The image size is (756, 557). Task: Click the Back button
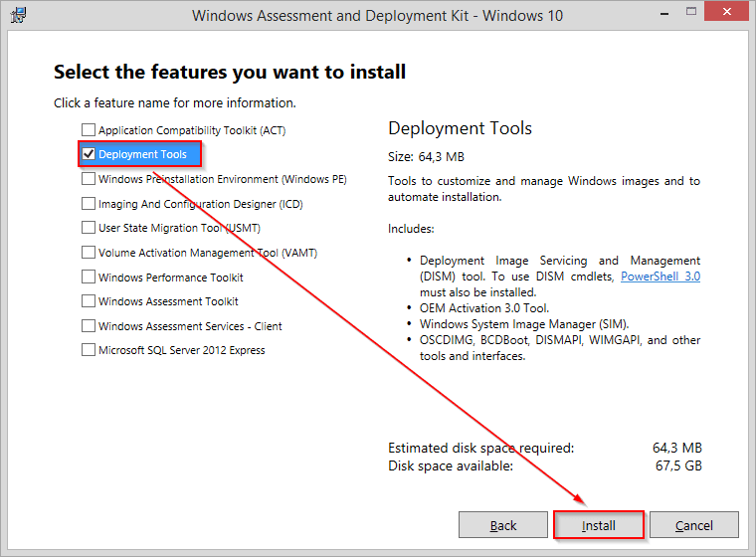coord(503,525)
